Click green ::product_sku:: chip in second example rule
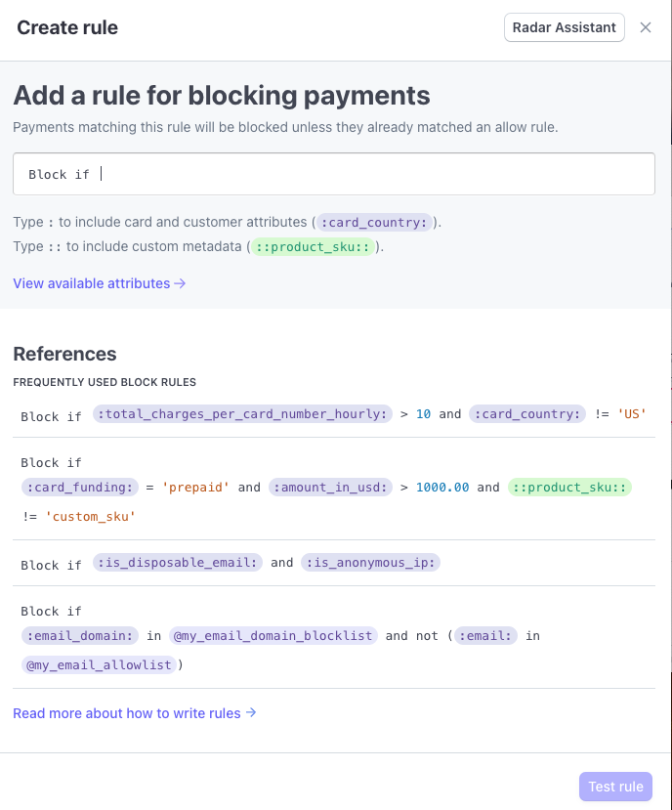672x810 pixels. pyautogui.click(x=569, y=487)
